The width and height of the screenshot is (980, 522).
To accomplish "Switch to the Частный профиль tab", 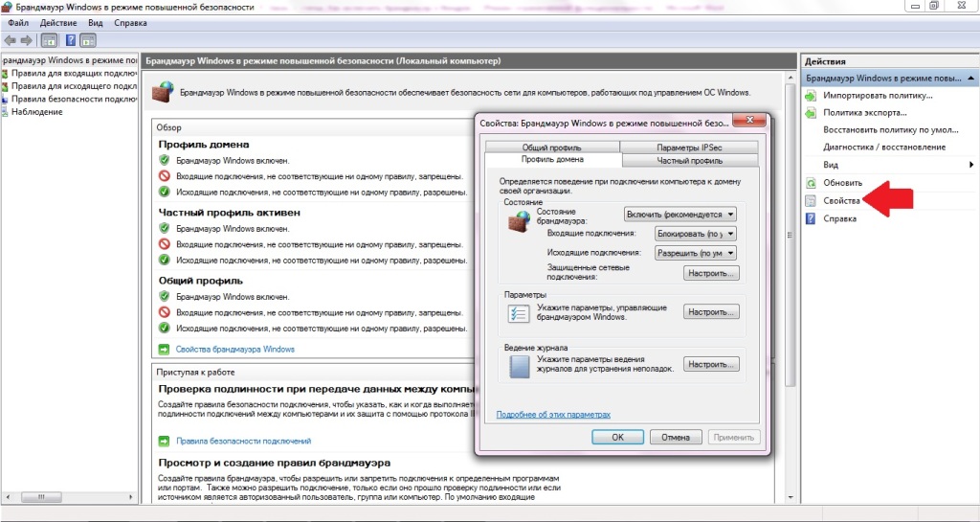I will (689, 161).
